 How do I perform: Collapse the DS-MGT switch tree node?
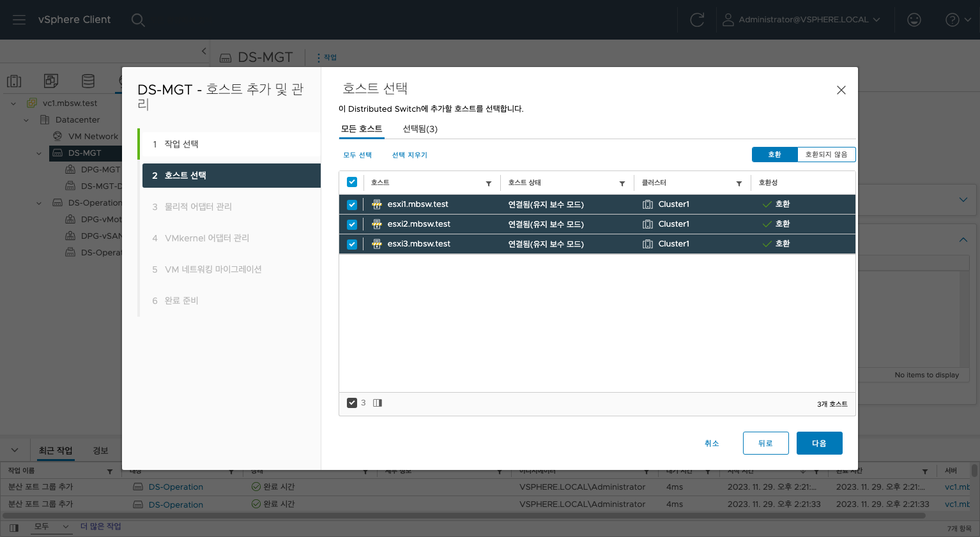coord(39,153)
